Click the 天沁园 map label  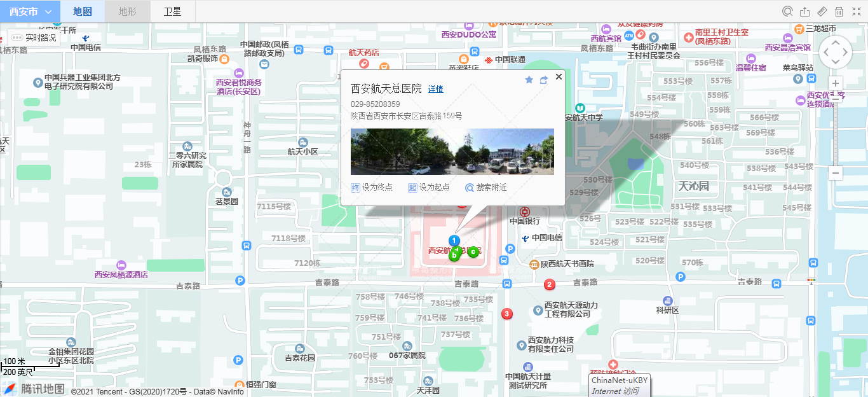[x=693, y=186]
